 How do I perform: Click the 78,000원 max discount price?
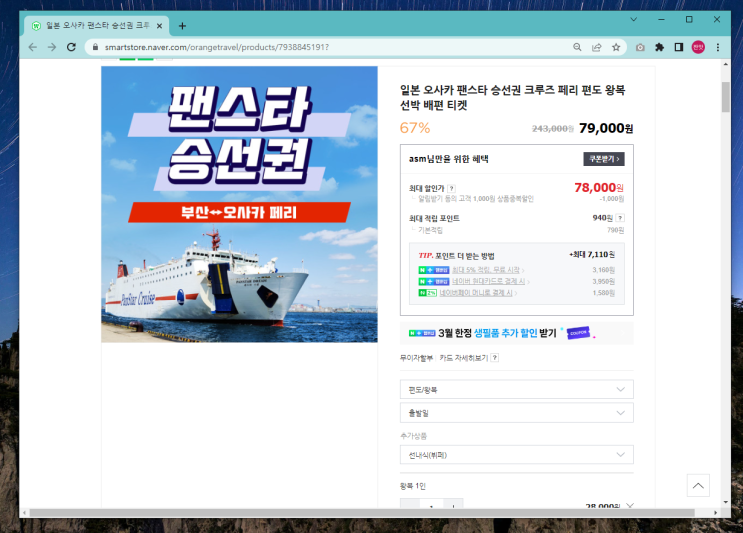(599, 188)
